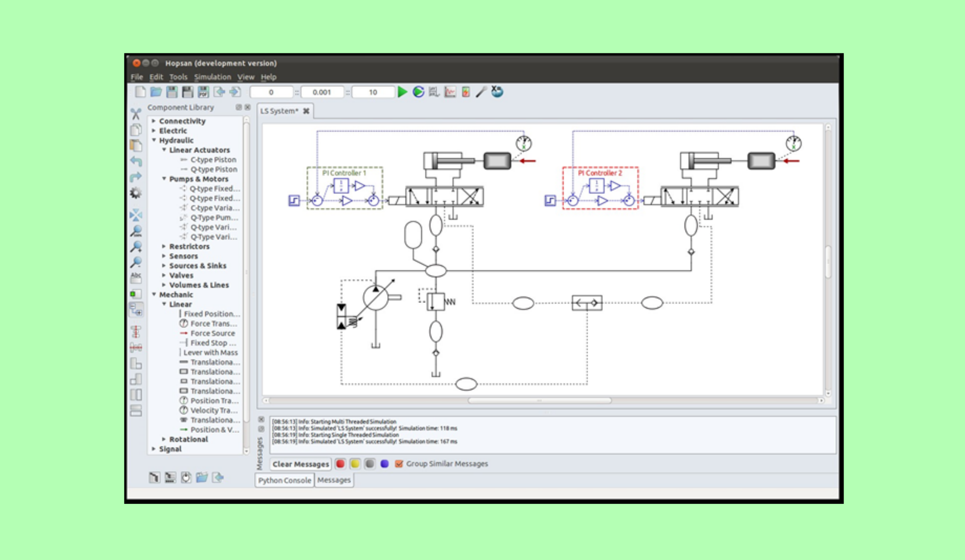This screenshot has width=965, height=560.
Task: Open the plot window icon in toolbar
Action: 450,92
